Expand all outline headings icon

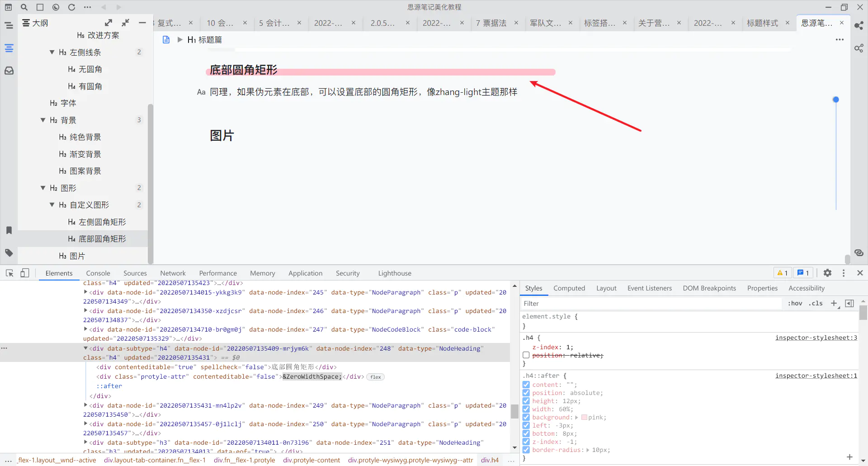(108, 23)
